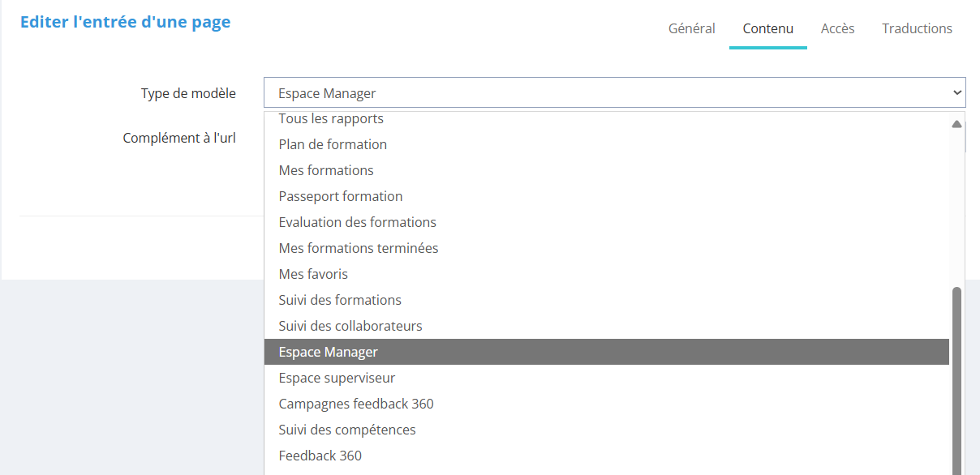Viewport: 980px width, 475px height.
Task: Select Passeport formation option
Action: coord(340,196)
